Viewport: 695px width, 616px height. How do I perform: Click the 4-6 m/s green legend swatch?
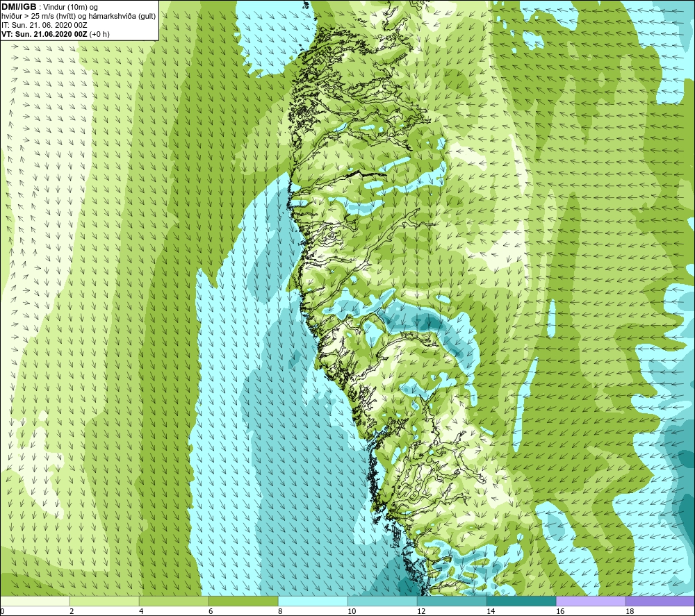coord(174,601)
